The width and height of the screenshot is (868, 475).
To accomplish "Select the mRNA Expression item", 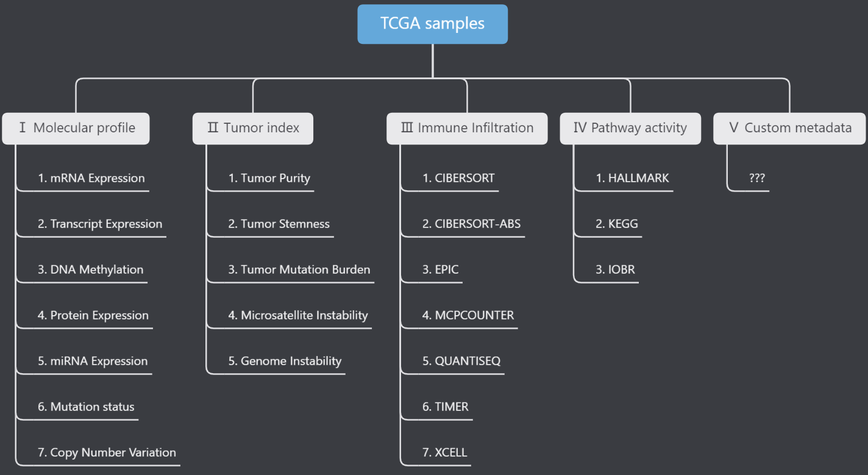I will pos(91,179).
